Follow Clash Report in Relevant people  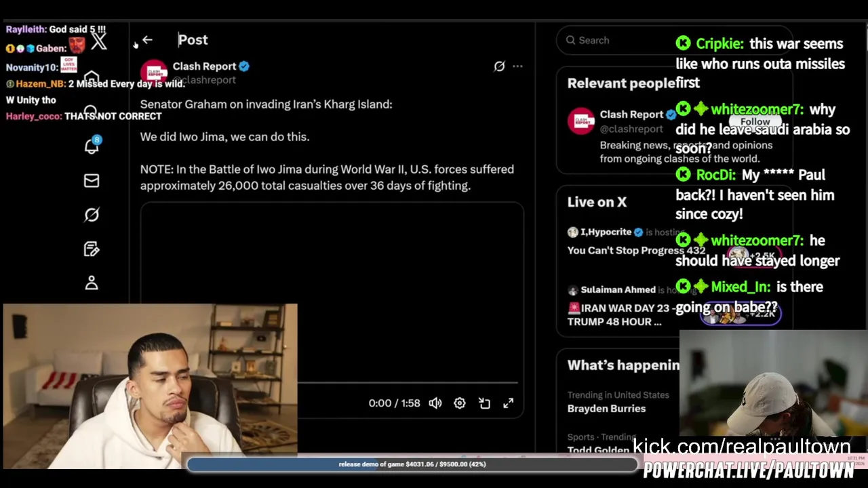coord(755,122)
